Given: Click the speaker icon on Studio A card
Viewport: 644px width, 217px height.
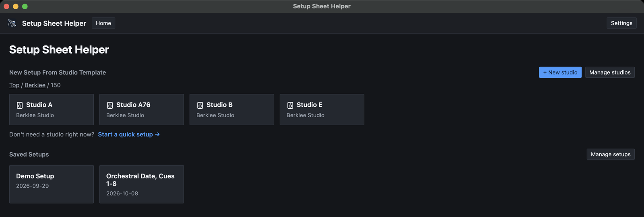Looking at the screenshot, I should (x=20, y=105).
